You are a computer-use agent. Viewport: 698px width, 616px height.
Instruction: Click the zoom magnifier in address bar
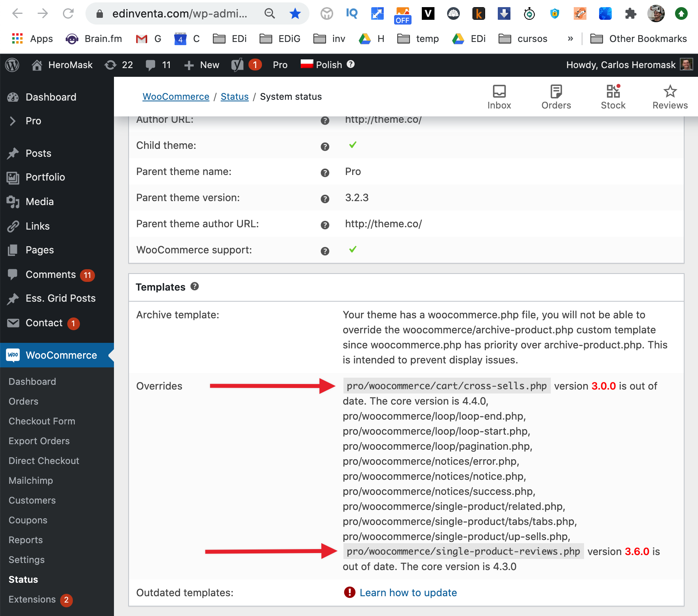(x=269, y=13)
